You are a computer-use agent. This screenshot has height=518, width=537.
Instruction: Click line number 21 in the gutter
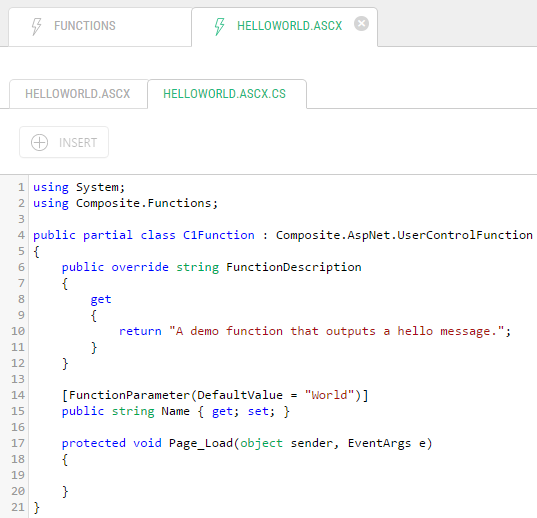pyautogui.click(x=18, y=507)
